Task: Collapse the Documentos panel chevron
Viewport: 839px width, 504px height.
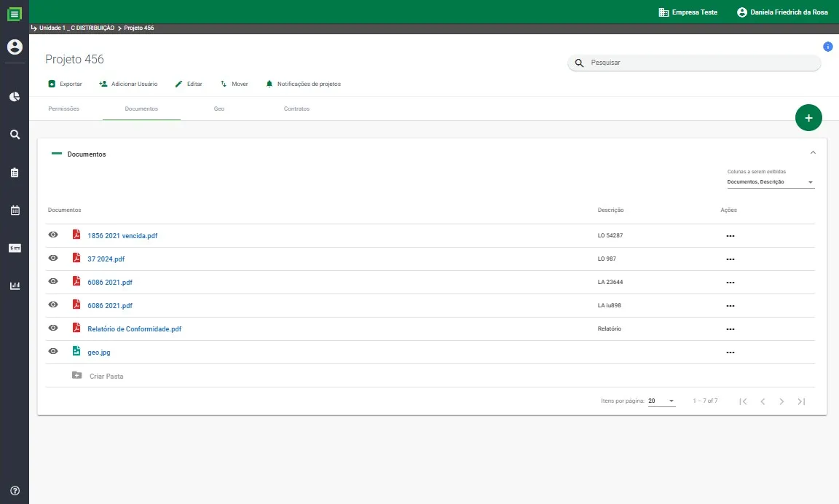Action: click(x=813, y=153)
